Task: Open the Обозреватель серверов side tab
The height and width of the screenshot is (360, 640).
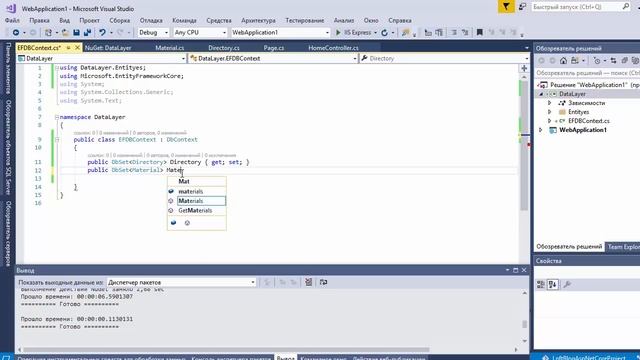Action: pos(8,233)
